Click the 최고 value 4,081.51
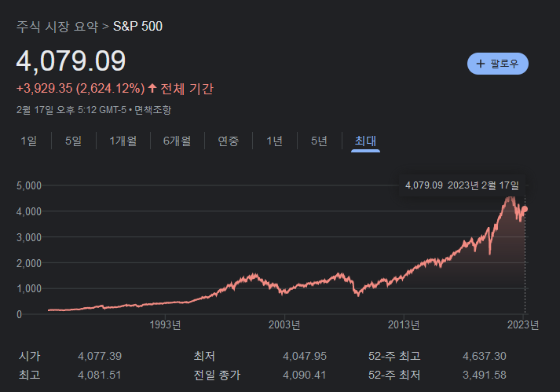The width and height of the screenshot is (560, 392). (100, 376)
